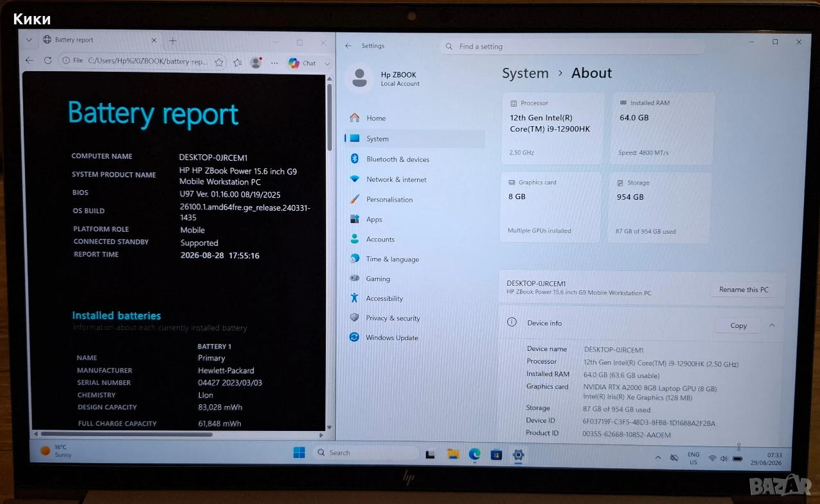This screenshot has width=820, height=504.
Task: Open Accounts settings
Action: tap(414, 239)
